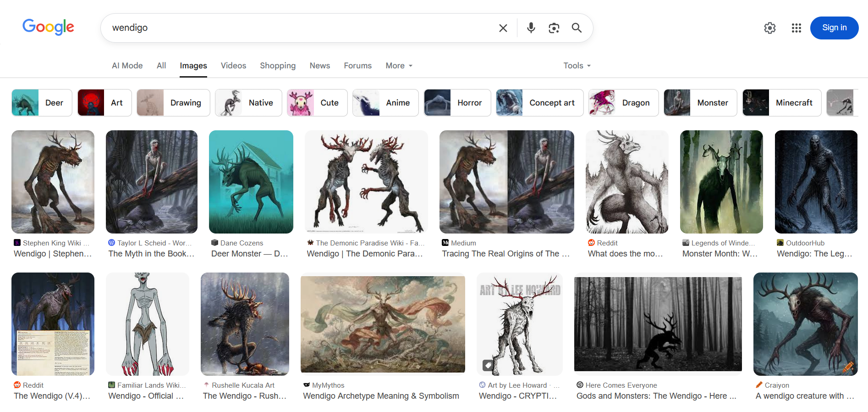
Task: Click the magnifying glass search button
Action: [x=577, y=28]
